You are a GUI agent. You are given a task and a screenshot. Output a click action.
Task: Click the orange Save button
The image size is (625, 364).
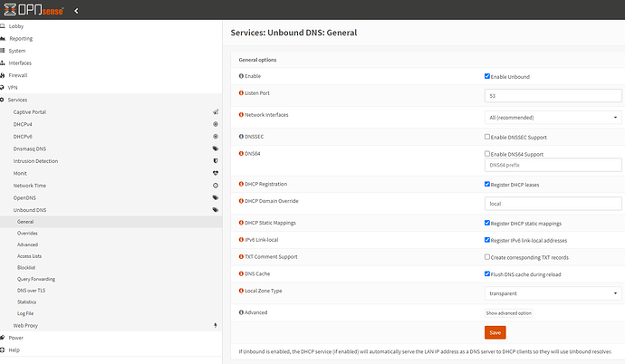point(495,332)
